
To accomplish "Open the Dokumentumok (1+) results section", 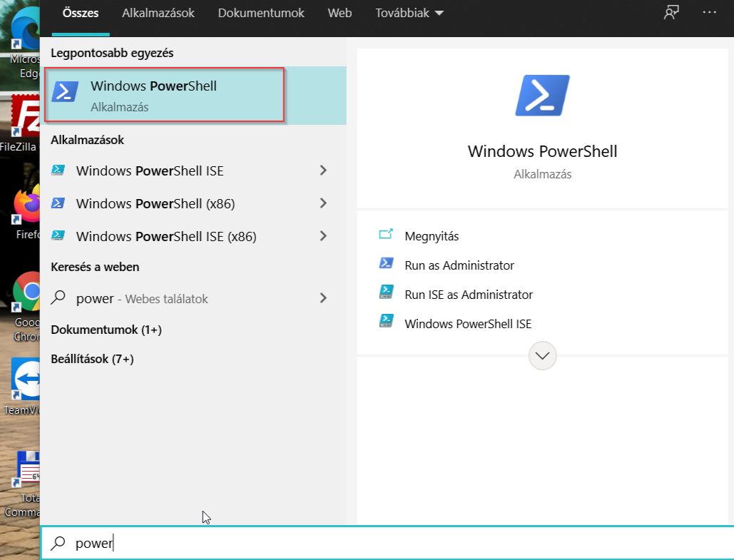I will (106, 330).
